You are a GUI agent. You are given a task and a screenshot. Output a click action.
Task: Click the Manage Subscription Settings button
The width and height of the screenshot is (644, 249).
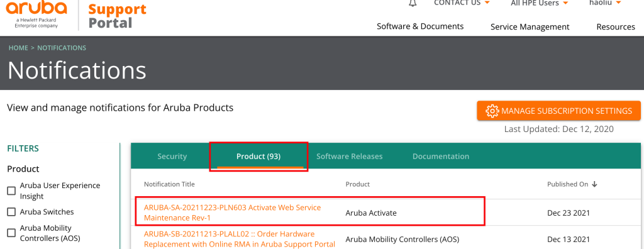[x=558, y=111]
